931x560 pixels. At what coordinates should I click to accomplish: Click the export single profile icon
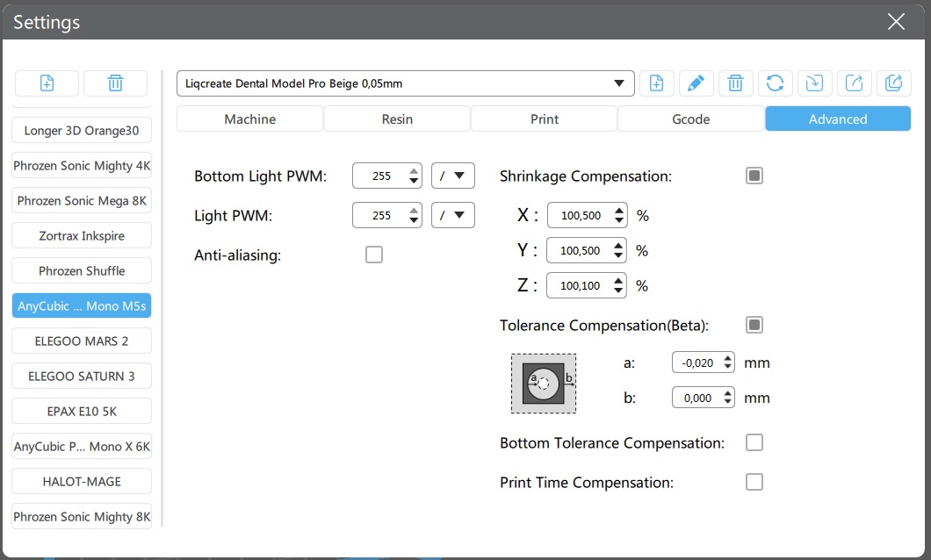tap(854, 83)
